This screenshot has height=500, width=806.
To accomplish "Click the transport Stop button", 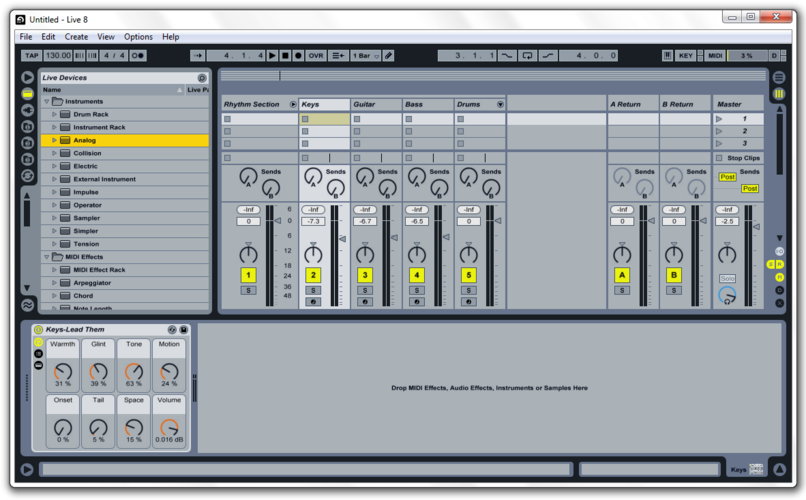I will coord(285,55).
